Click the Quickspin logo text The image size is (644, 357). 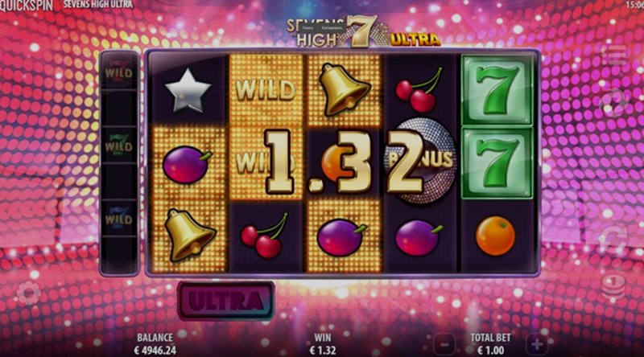(x=27, y=6)
